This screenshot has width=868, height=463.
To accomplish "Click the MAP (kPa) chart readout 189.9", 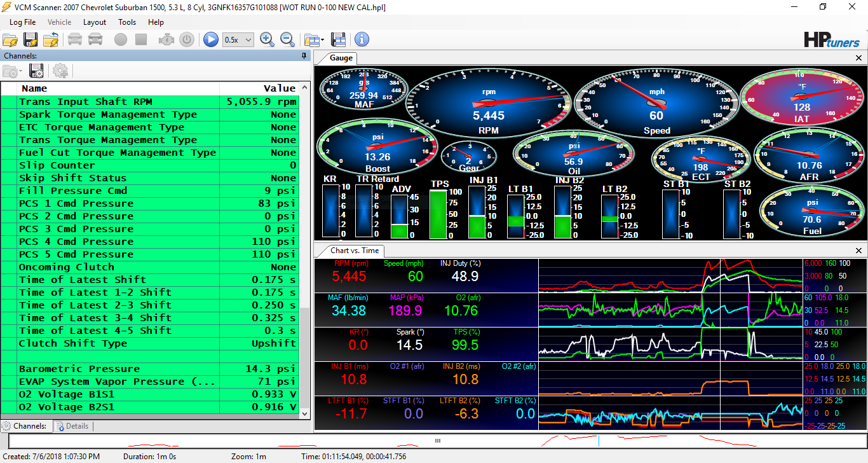I will pos(405,310).
